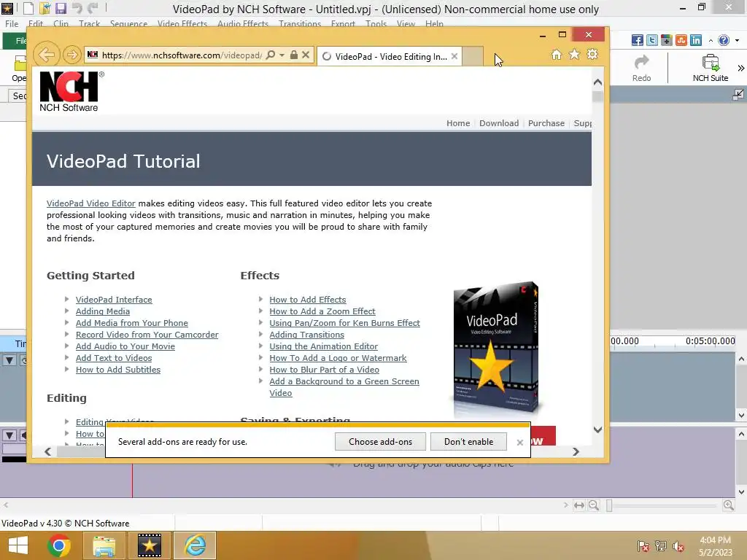Open the VideoPad Interface tutorial link
The height and width of the screenshot is (560, 747).
[x=114, y=300]
